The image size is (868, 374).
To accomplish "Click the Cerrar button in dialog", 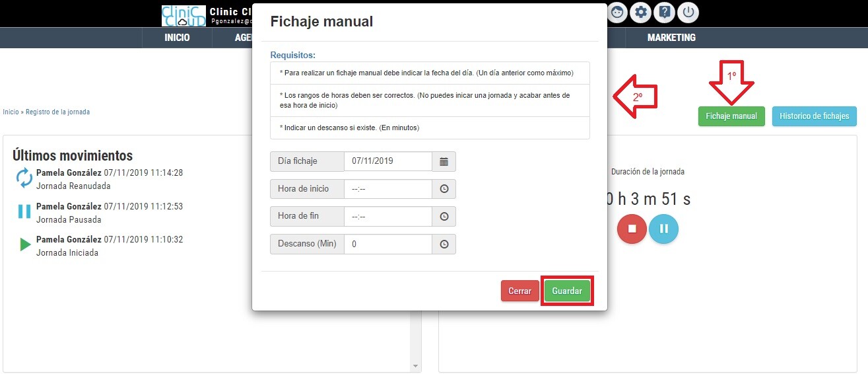I will (519, 291).
